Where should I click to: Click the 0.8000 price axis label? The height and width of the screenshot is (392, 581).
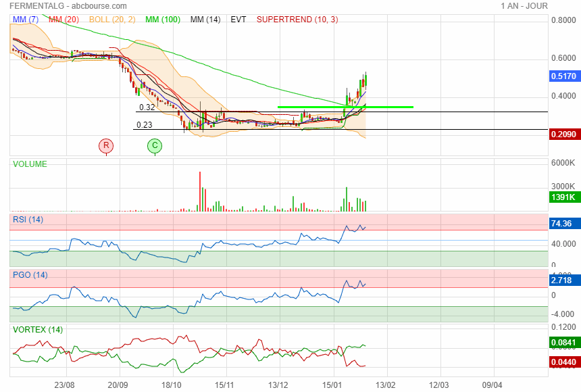point(563,20)
